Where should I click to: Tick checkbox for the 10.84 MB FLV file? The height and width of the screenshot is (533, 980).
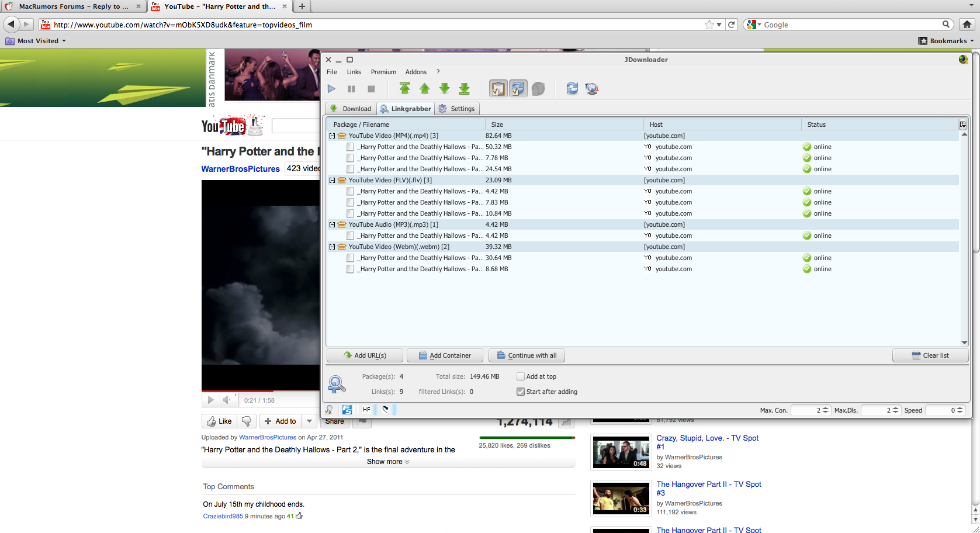(350, 214)
